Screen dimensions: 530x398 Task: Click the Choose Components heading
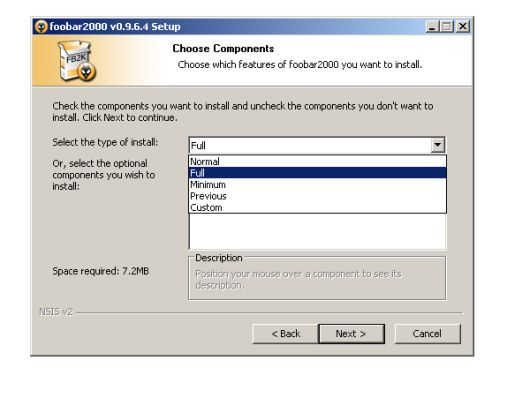pos(223,48)
